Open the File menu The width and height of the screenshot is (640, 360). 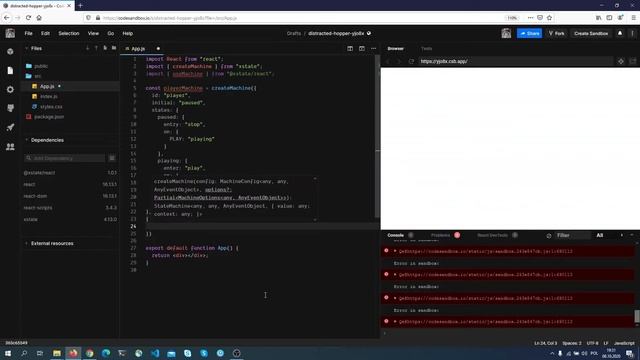click(28, 33)
